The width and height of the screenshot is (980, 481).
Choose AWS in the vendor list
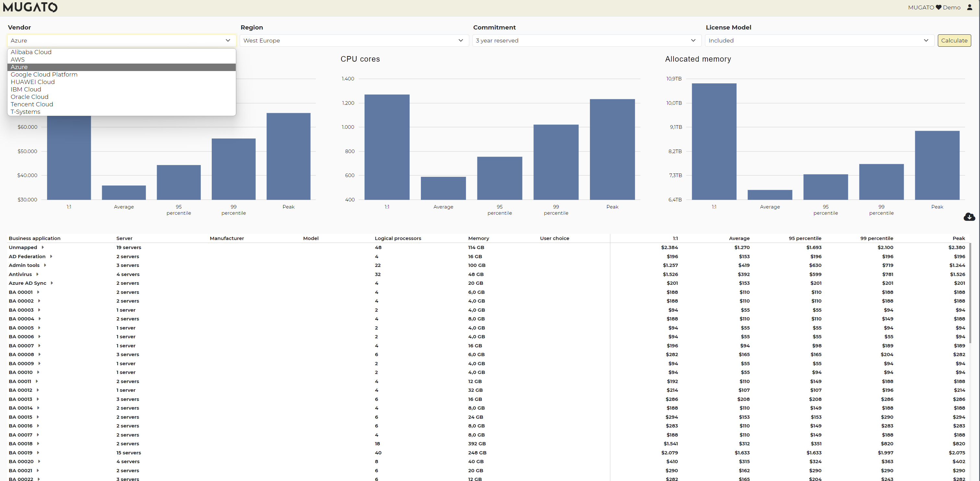[18, 60]
